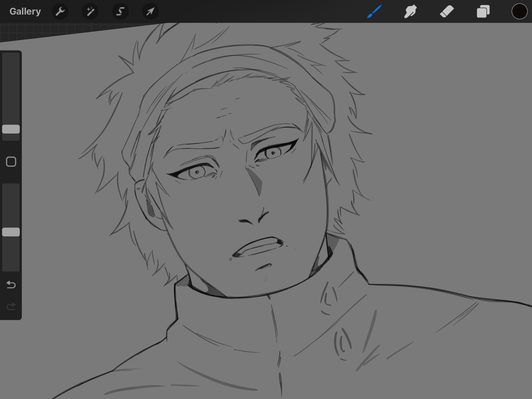Viewport: 532px width, 399px height.
Task: Return to the Gallery
Action: click(x=25, y=11)
